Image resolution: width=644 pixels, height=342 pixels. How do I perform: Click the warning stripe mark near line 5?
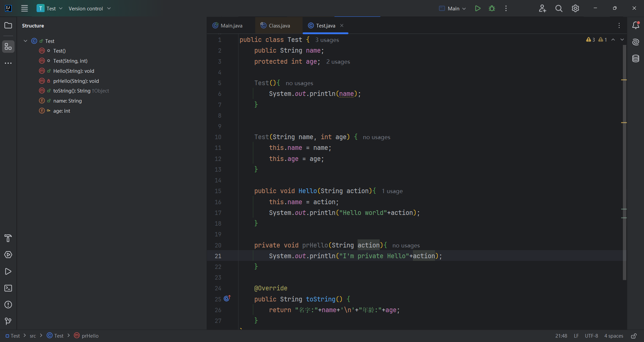(624, 80)
